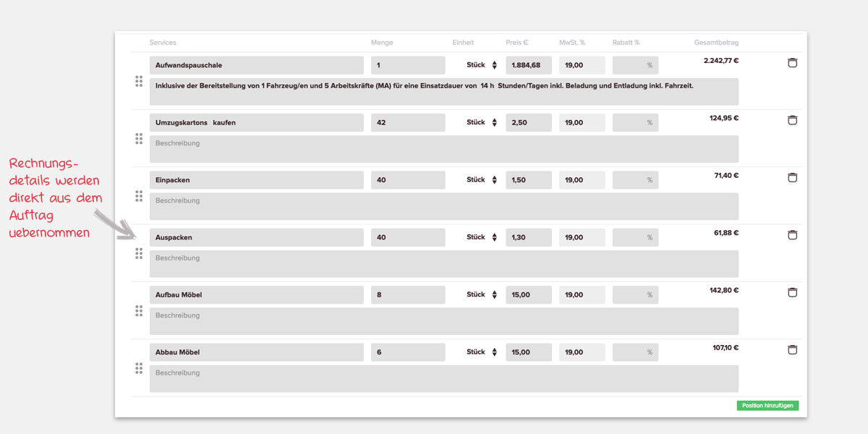The image size is (868, 434).
Task: Select the drag handle of Abbau Möbel row
Action: [139, 369]
